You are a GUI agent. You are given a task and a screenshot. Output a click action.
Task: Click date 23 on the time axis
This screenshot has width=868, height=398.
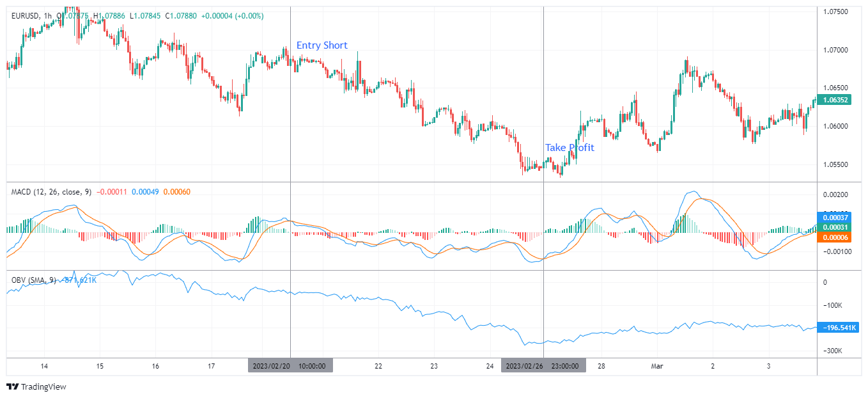tap(434, 366)
